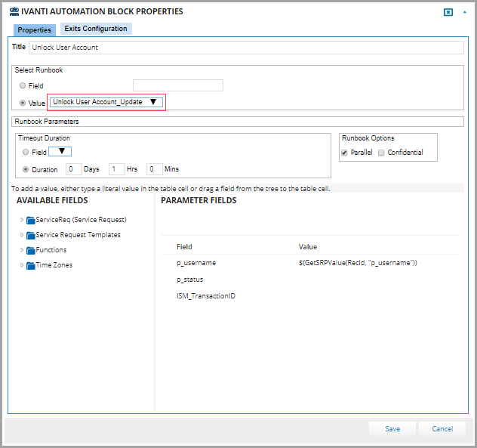
Task: Click the Functions folder icon
Action: click(31, 250)
